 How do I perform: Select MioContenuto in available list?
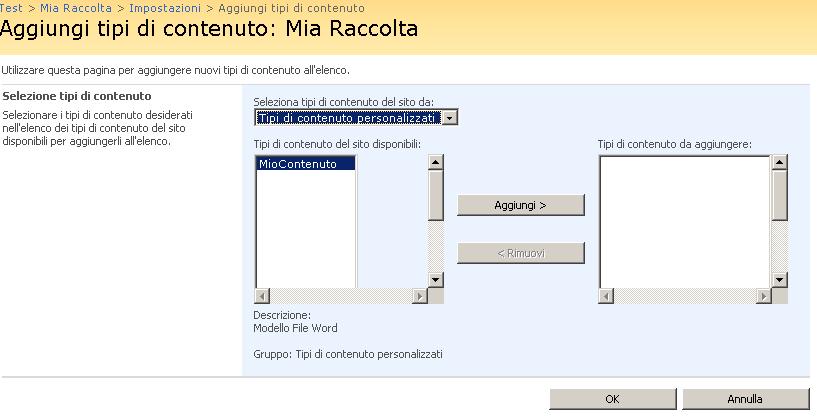pyautogui.click(x=305, y=164)
